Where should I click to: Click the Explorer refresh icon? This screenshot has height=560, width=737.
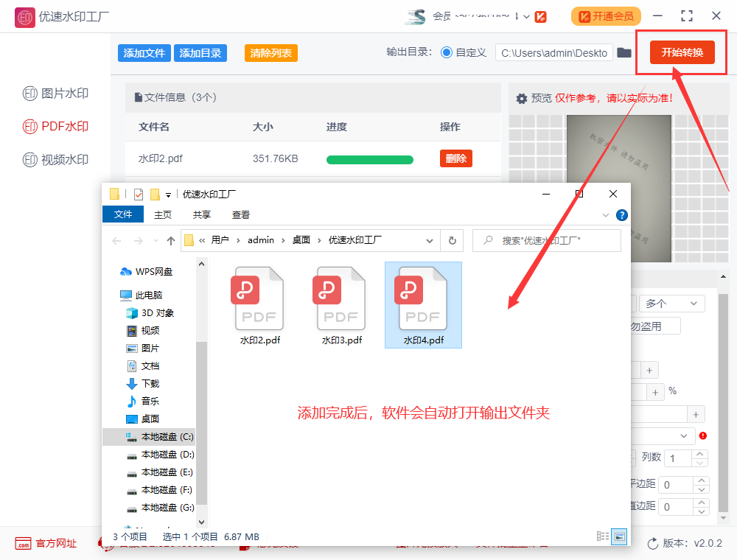click(453, 240)
